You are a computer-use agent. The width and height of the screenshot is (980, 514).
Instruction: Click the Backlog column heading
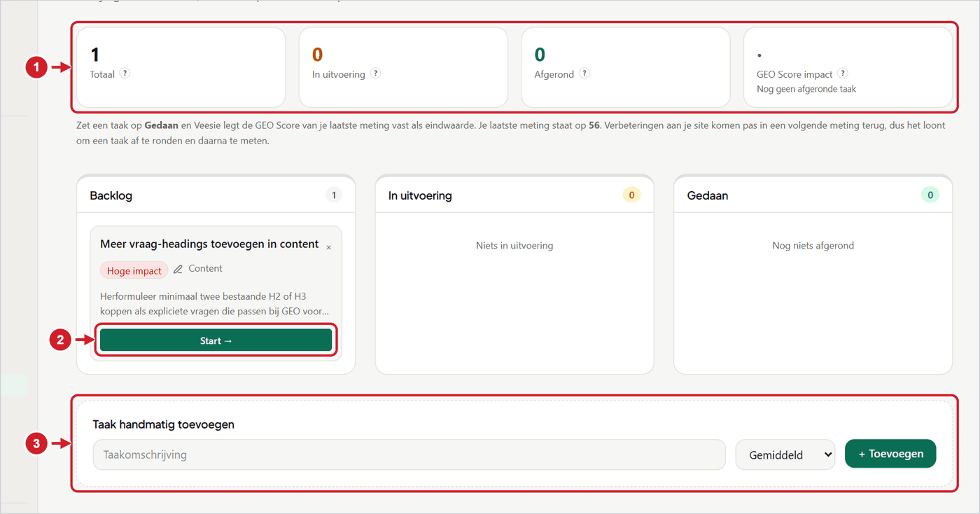click(x=111, y=195)
